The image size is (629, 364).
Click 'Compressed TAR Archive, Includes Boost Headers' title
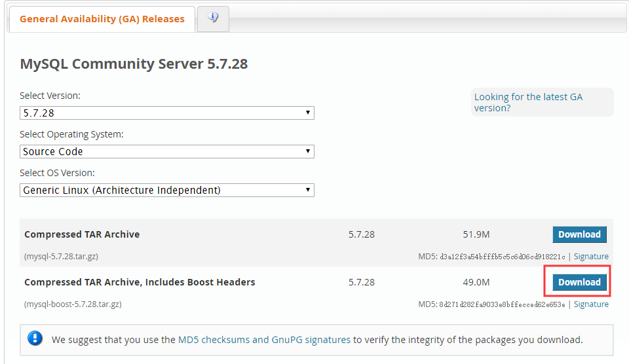pyautogui.click(x=140, y=282)
